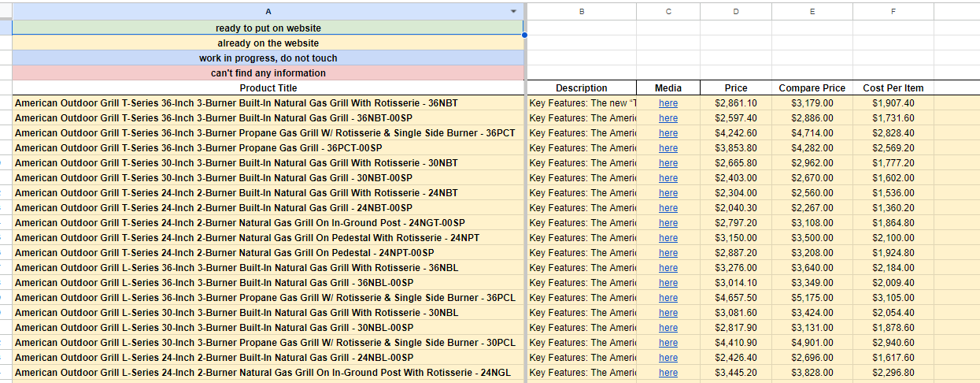
Task: Select cost per item cell $2,100.00
Action: pos(893,238)
